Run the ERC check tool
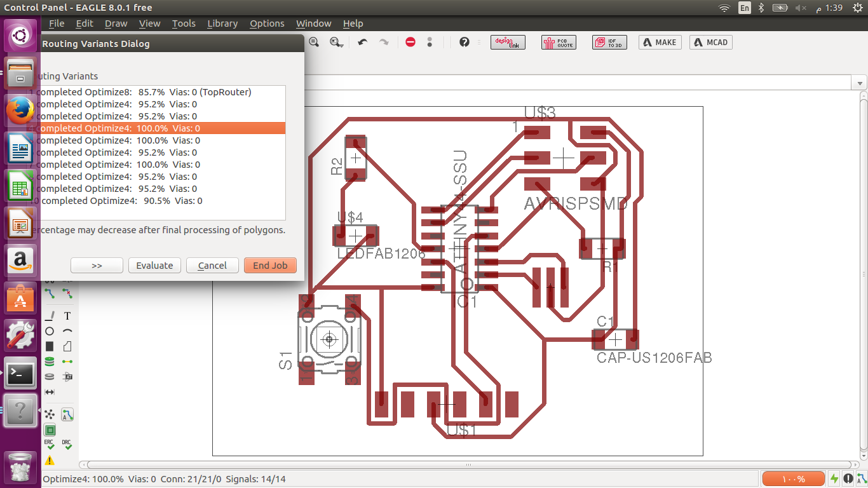The height and width of the screenshot is (488, 868). 50,444
